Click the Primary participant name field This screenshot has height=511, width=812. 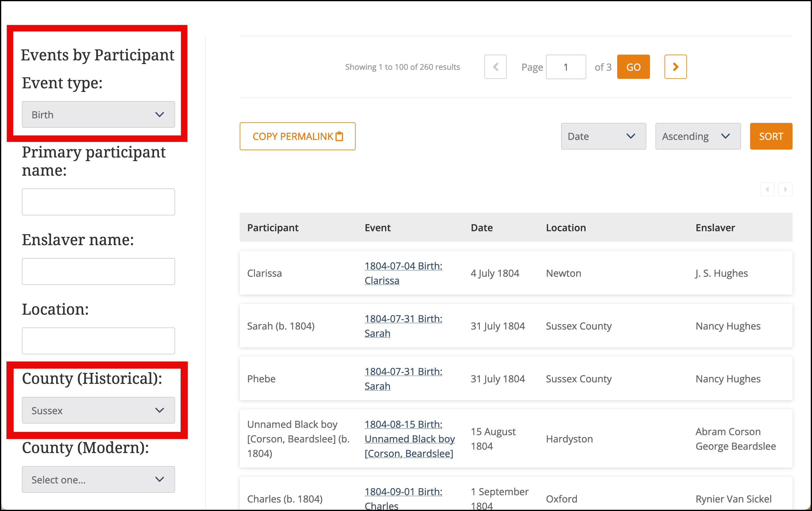98,202
